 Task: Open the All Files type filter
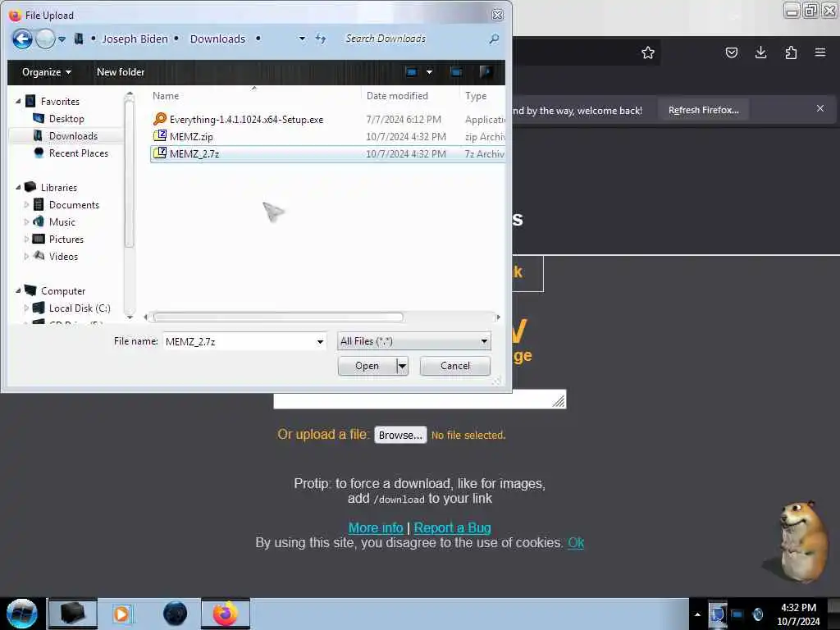point(413,341)
